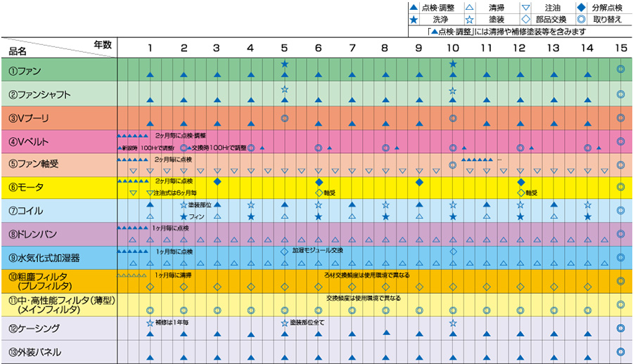The width and height of the screenshot is (633, 364).
Task: Select the washing star at year 5 in ①ファン row
Action: click(285, 64)
